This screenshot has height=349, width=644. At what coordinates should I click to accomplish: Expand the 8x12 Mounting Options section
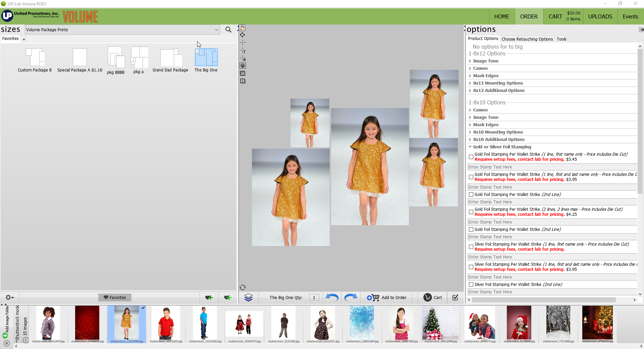tap(498, 83)
